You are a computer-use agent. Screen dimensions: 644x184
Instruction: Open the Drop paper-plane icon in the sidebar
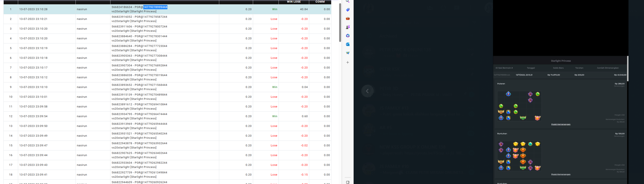(348, 53)
